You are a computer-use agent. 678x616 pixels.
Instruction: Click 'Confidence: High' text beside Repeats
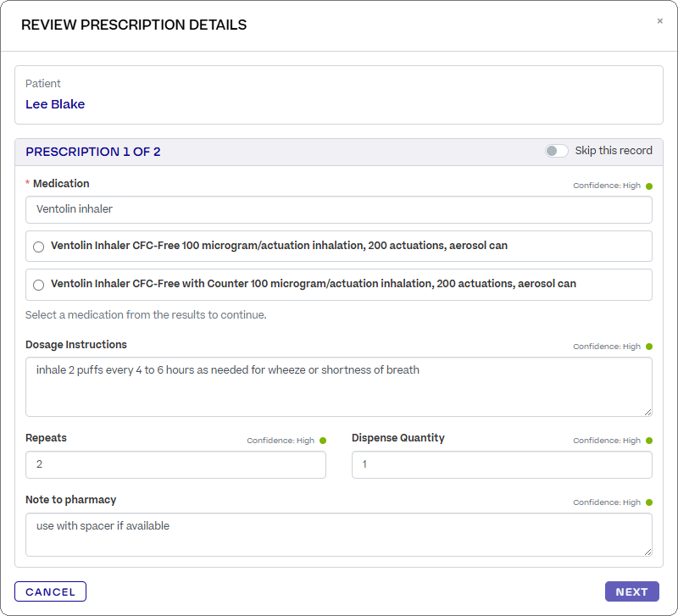[x=281, y=441]
